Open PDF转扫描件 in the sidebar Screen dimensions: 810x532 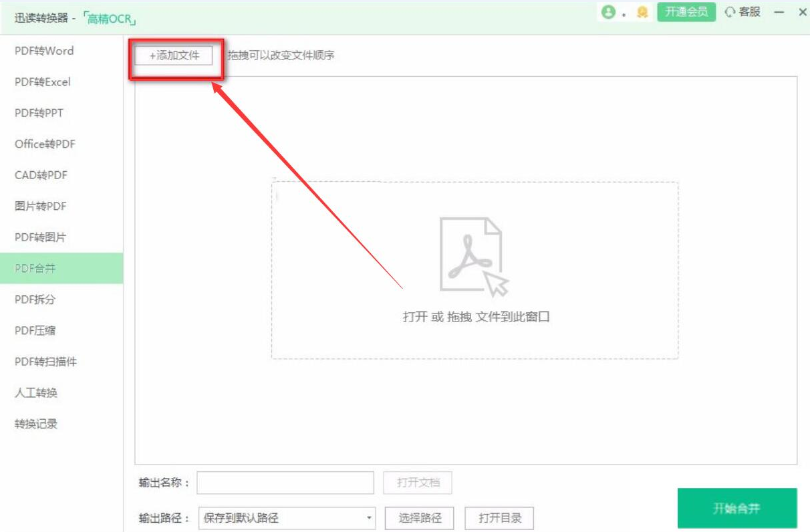tap(46, 362)
